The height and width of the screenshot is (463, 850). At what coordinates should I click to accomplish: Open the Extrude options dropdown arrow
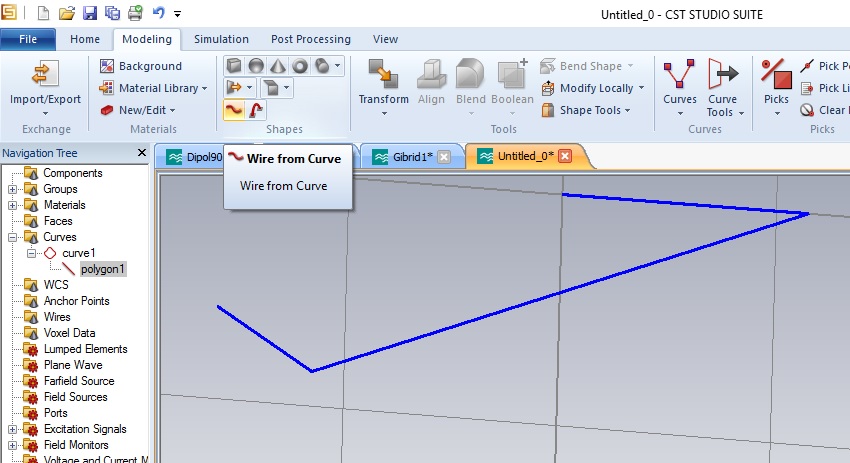[249, 87]
